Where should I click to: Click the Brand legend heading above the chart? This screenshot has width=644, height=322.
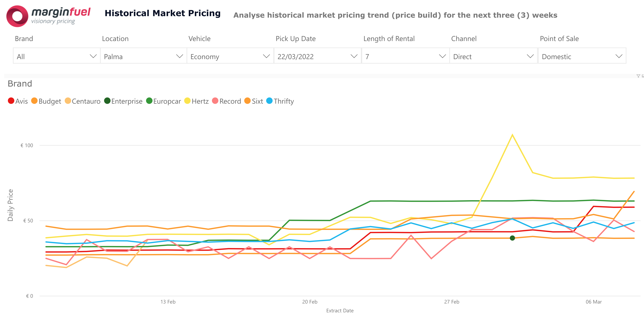click(20, 84)
